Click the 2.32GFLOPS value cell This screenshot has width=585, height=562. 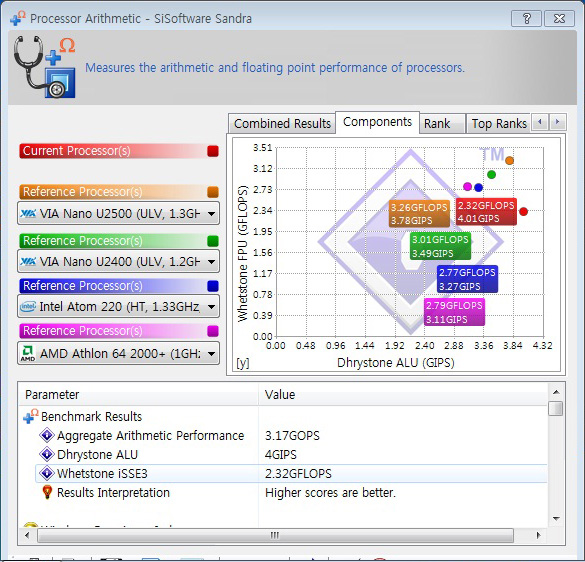(x=298, y=474)
